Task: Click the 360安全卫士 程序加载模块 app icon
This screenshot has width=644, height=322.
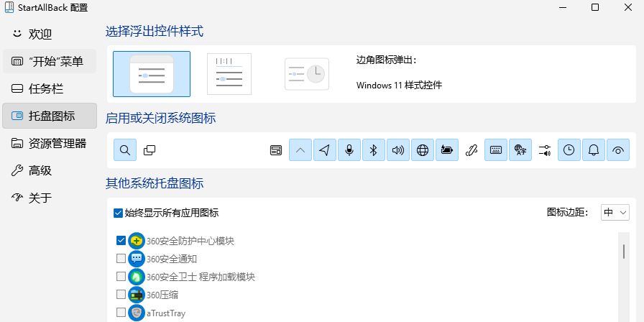Action: coord(137,277)
